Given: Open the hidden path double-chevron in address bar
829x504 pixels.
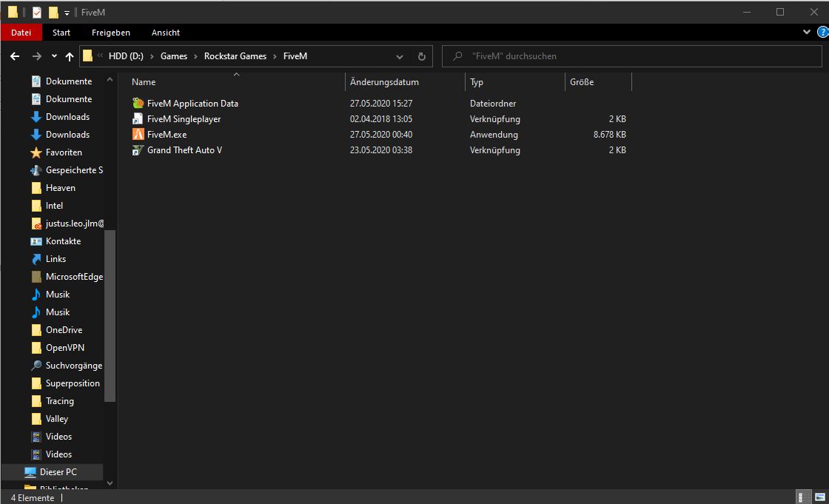Looking at the screenshot, I should pos(100,56).
